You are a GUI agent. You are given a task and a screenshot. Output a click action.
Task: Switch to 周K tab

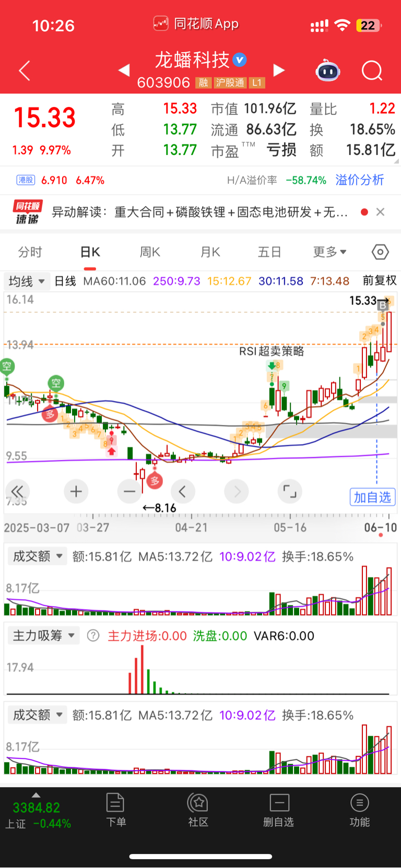150,252
